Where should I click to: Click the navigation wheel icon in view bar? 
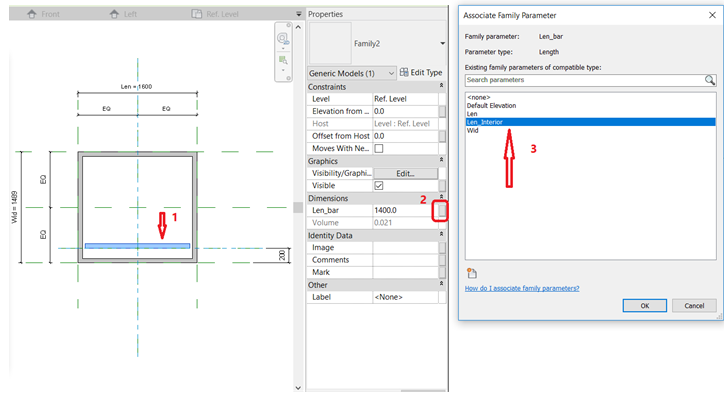coord(282,38)
